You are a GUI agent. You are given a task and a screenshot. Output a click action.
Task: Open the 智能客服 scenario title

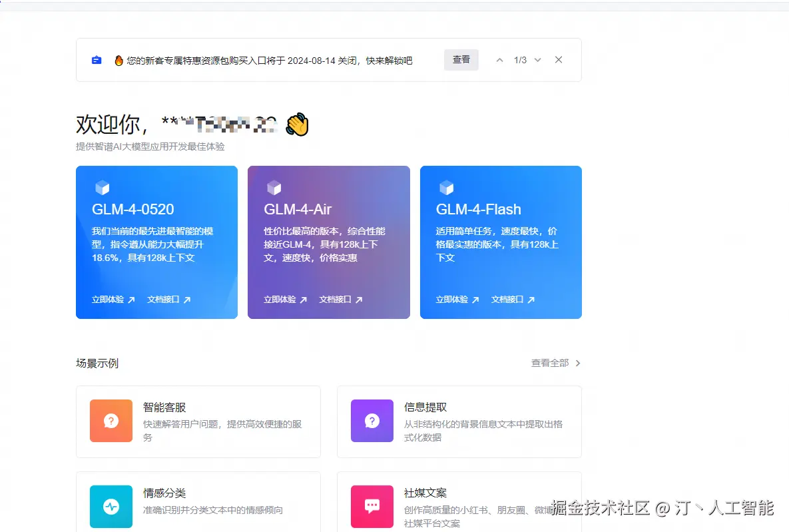[164, 407]
